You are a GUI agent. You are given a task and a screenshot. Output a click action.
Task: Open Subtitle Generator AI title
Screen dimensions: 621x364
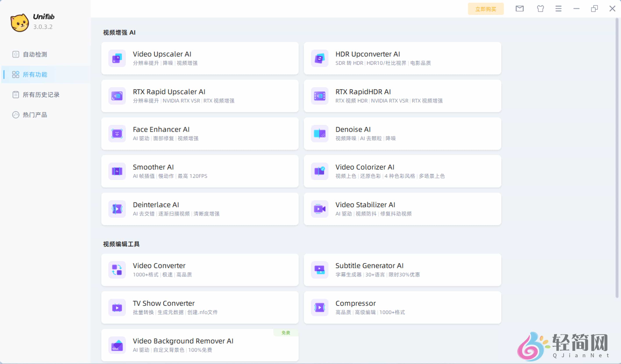[369, 266]
